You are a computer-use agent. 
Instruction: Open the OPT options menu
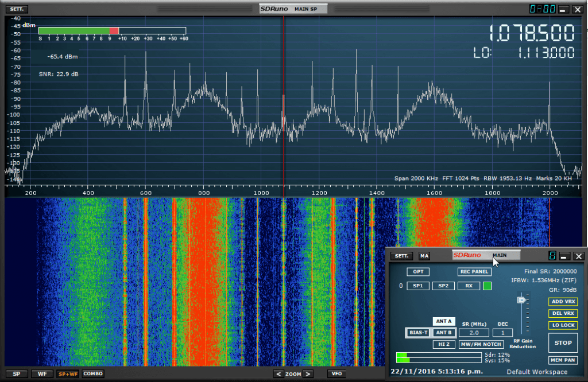[x=417, y=271]
